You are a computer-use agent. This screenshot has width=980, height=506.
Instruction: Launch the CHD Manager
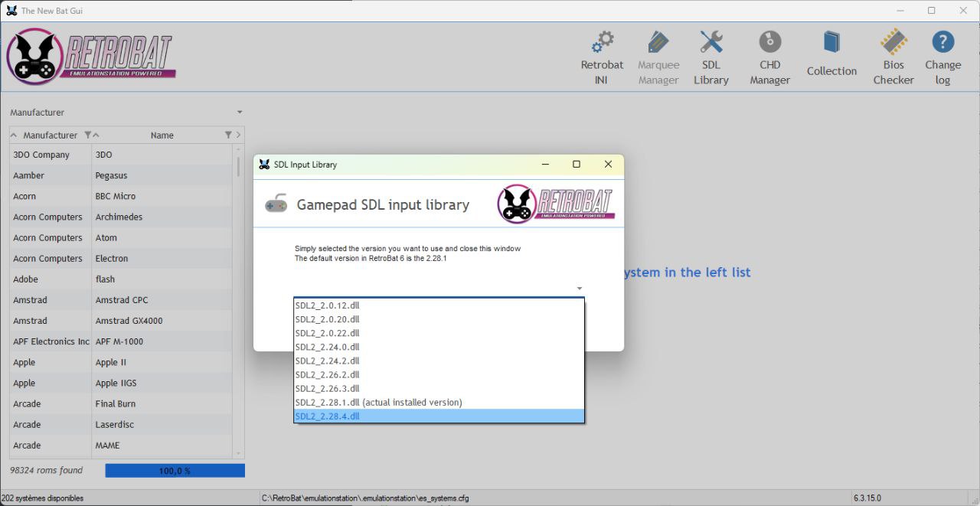coord(769,57)
